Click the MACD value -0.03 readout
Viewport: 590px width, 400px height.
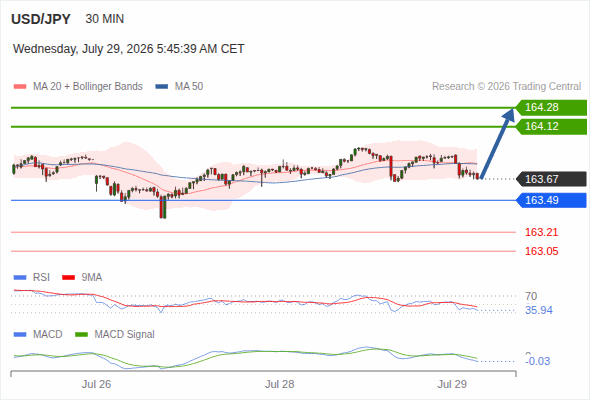click(x=538, y=361)
